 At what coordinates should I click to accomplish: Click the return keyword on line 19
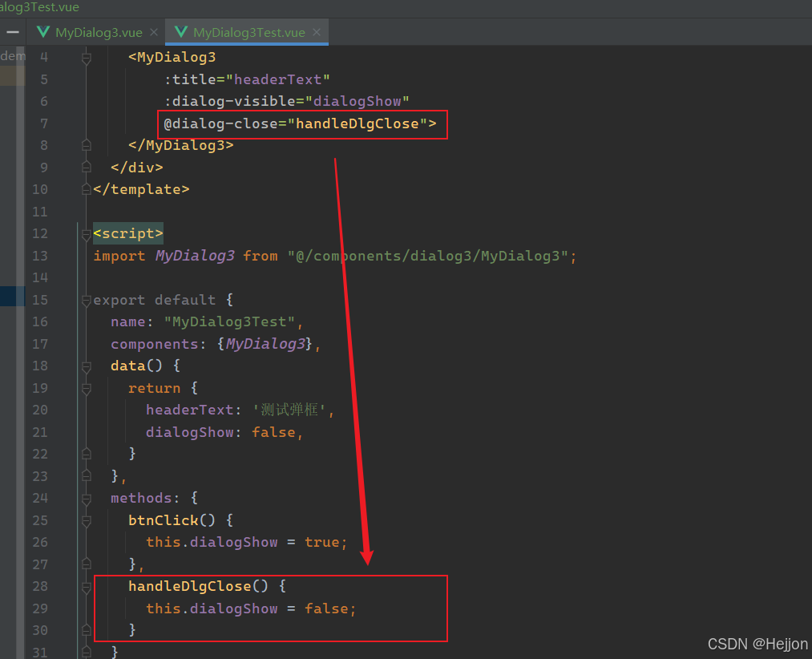click(x=155, y=388)
